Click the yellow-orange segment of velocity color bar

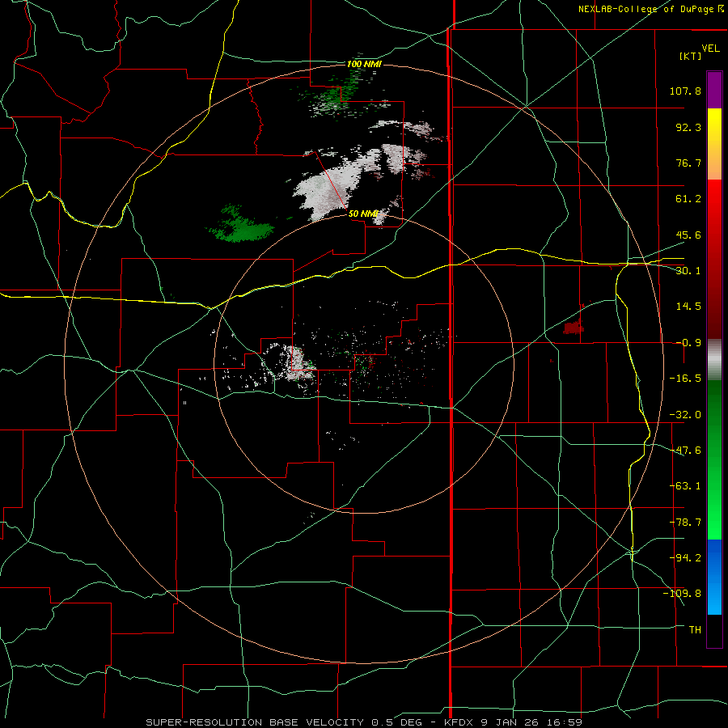[x=714, y=144]
